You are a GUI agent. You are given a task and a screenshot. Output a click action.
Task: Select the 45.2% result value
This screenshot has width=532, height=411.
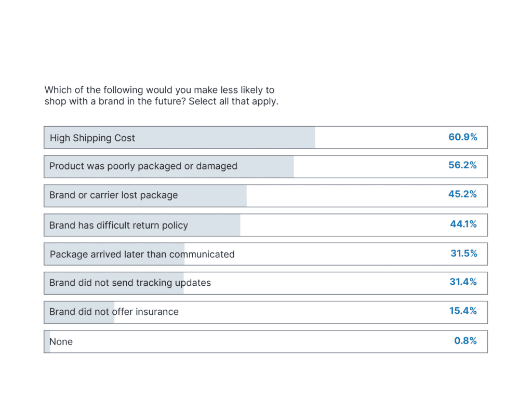coord(462,194)
